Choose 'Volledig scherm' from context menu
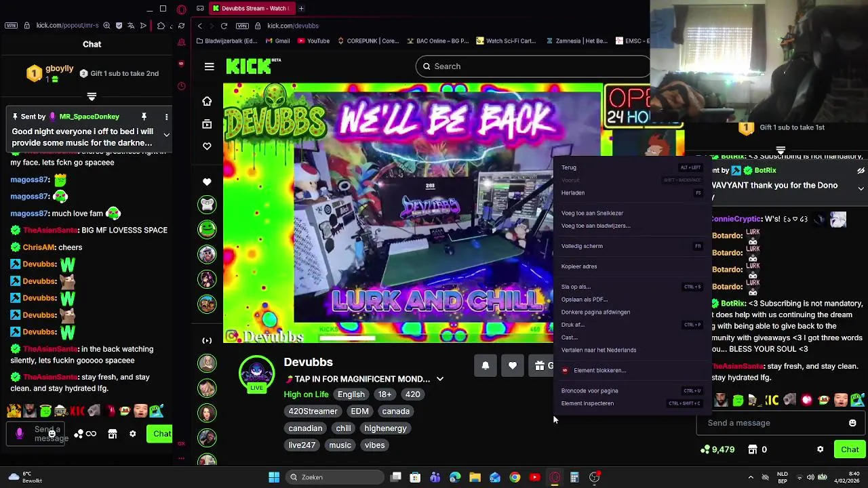 pos(631,246)
